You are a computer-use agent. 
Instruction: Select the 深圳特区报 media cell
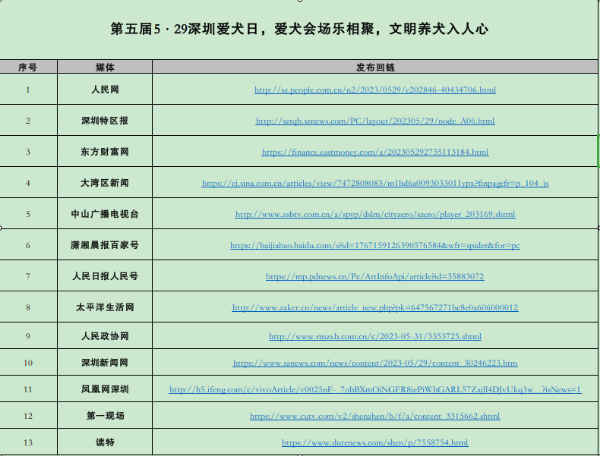105,121
